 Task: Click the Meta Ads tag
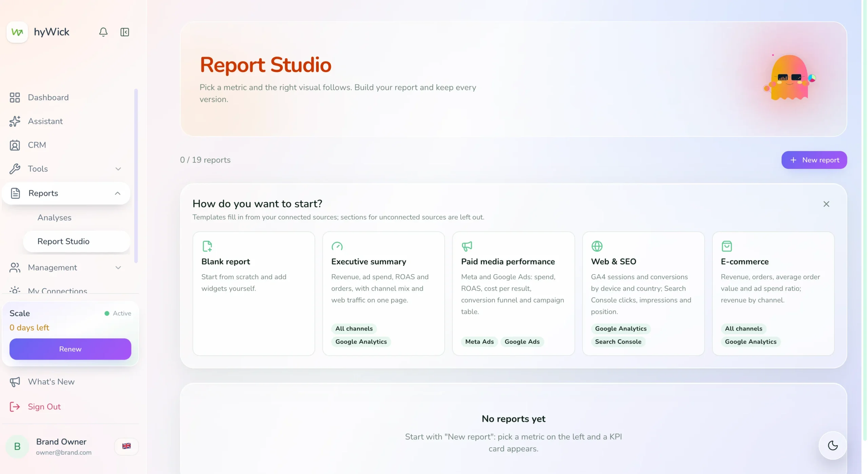[479, 342]
